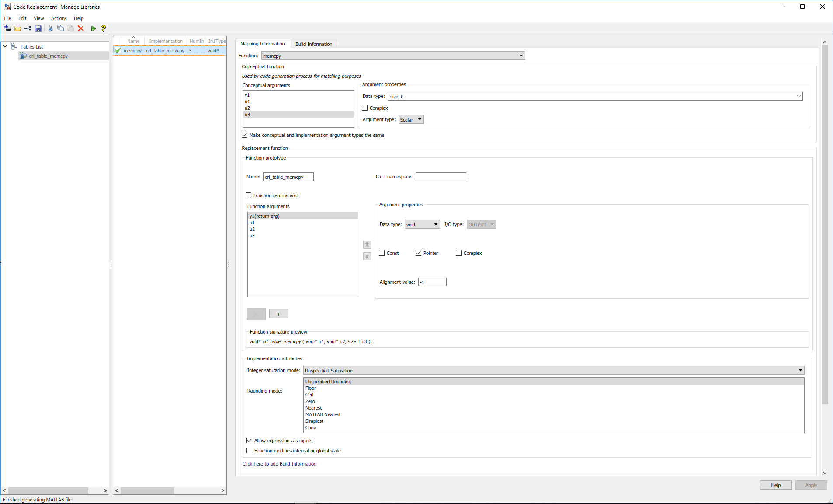Collapse the Tables List tree node
Screen dimensions: 833x504
point(5,46)
